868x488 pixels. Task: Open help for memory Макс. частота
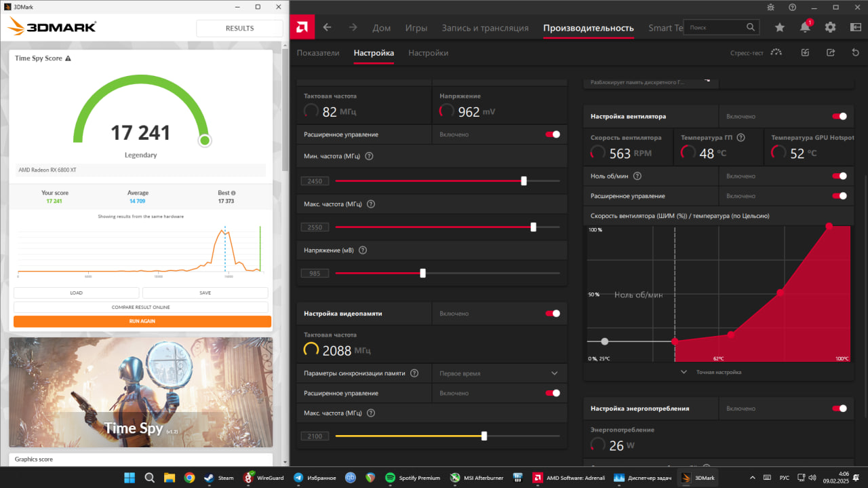(x=371, y=413)
